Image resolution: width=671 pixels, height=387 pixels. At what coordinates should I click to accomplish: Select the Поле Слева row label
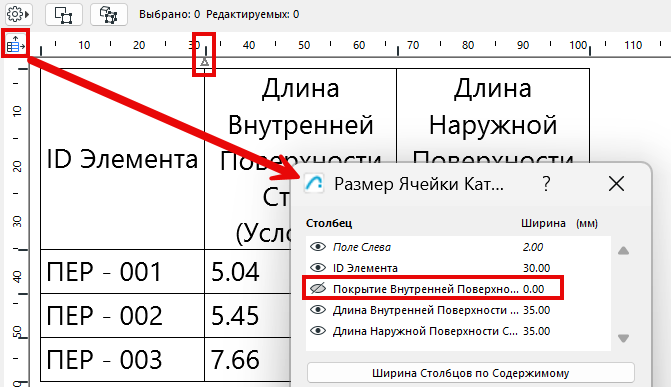click(362, 247)
